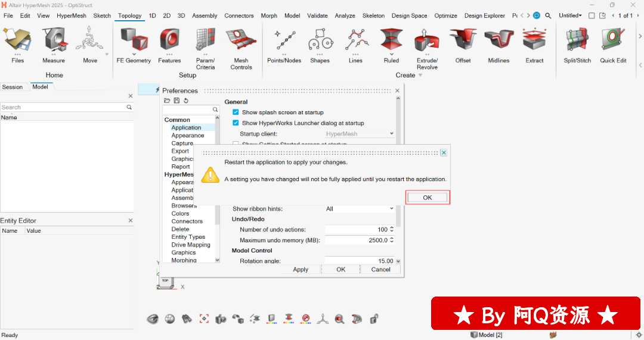The height and width of the screenshot is (340, 644).
Task: Select Connectors in preferences tree
Action: click(x=187, y=221)
